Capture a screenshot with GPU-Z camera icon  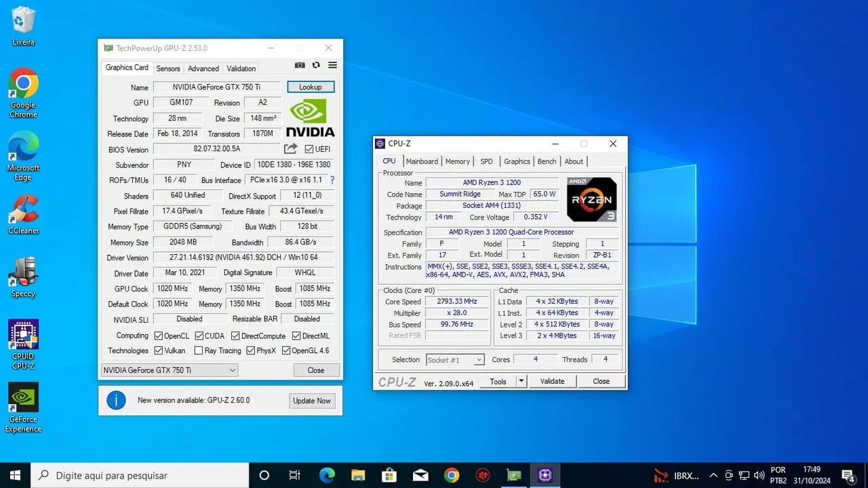[300, 65]
